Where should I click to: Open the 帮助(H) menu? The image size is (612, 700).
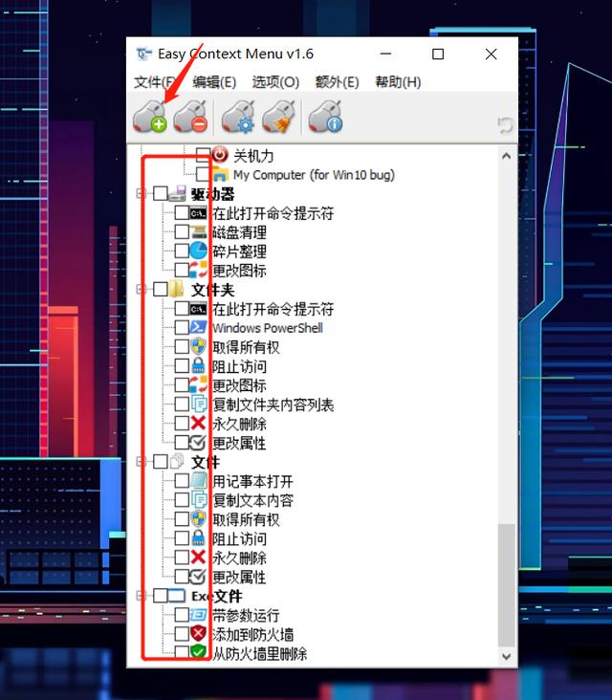pos(398,82)
